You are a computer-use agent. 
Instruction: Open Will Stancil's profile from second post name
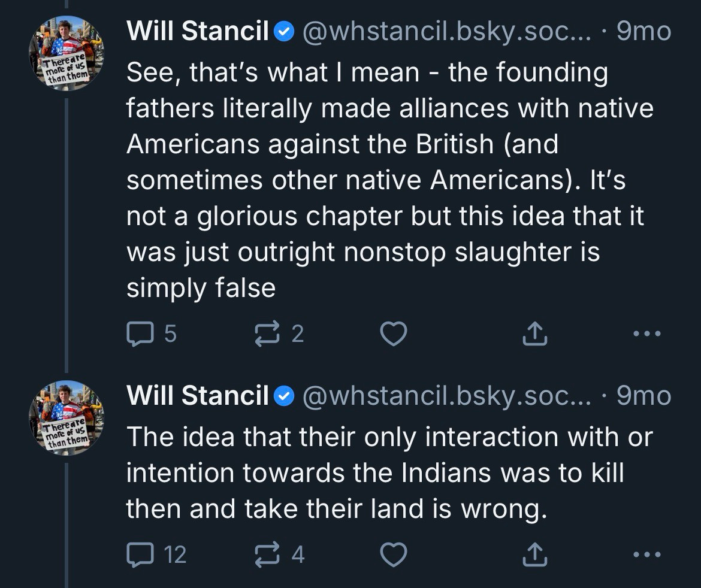tap(198, 396)
